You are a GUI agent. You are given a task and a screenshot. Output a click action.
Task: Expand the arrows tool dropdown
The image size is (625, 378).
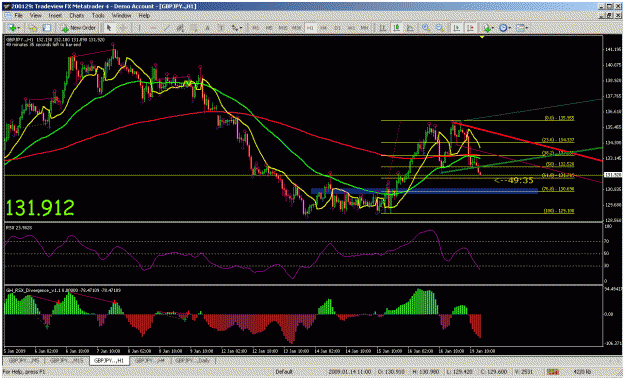click(x=241, y=28)
